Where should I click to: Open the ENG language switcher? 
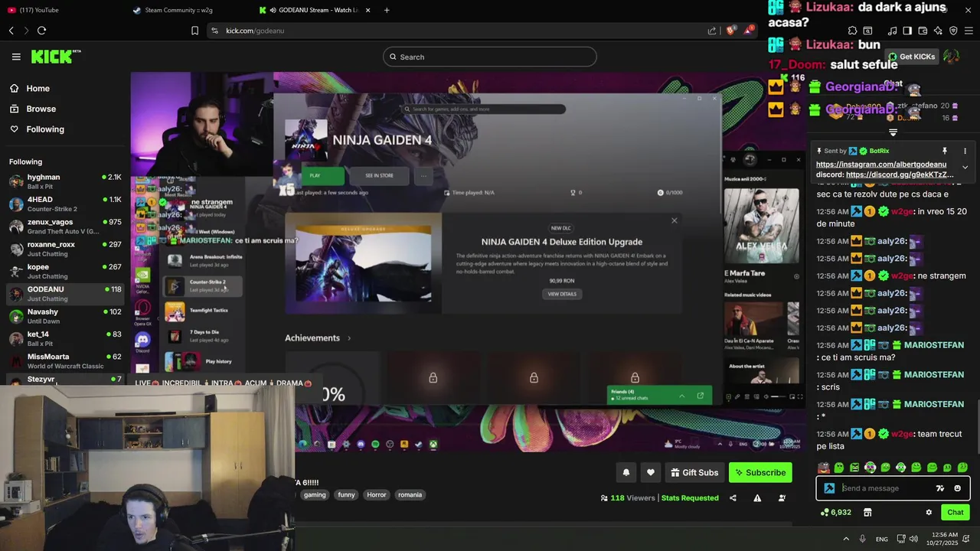click(882, 539)
